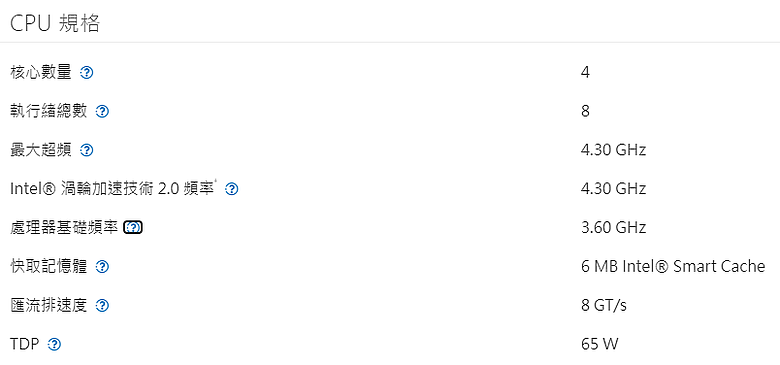This screenshot has height=365, width=780.
Task: Click the Intel® 渦輪加速技術 2.0 頻率 label
Action: point(113,189)
